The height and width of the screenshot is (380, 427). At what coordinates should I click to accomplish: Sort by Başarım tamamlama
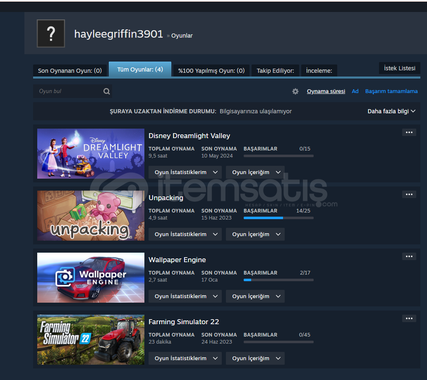(x=391, y=91)
